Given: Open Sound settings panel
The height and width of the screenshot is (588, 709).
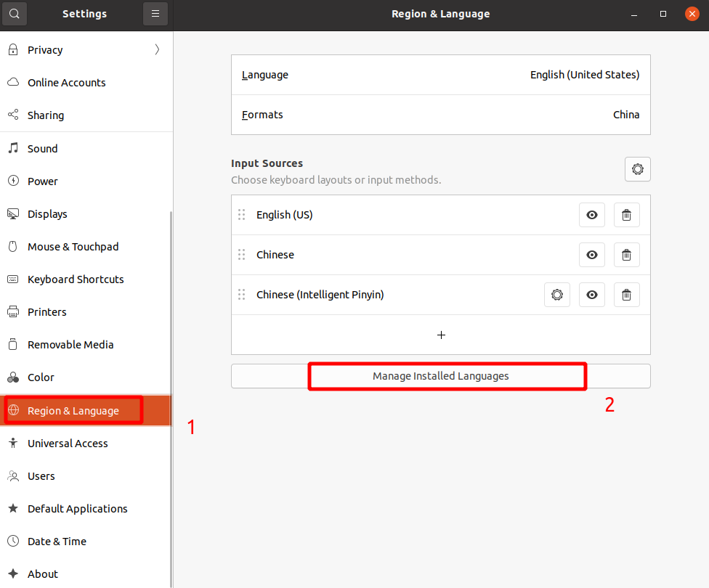Looking at the screenshot, I should (x=86, y=149).
